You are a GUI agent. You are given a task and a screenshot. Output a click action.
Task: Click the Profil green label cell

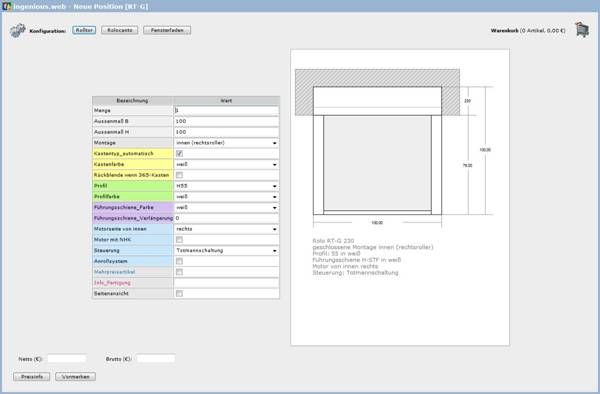(133, 186)
